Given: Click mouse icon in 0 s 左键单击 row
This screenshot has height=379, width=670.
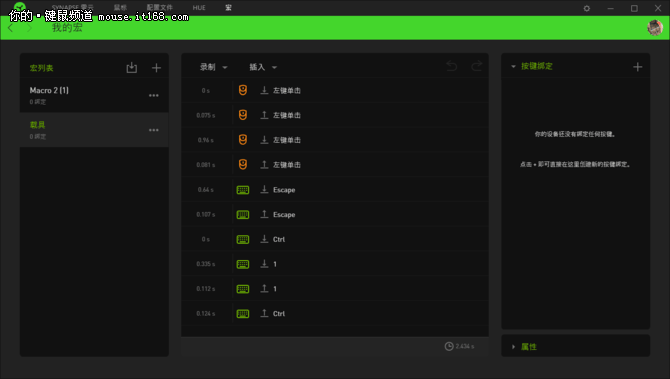Looking at the screenshot, I should (x=243, y=90).
